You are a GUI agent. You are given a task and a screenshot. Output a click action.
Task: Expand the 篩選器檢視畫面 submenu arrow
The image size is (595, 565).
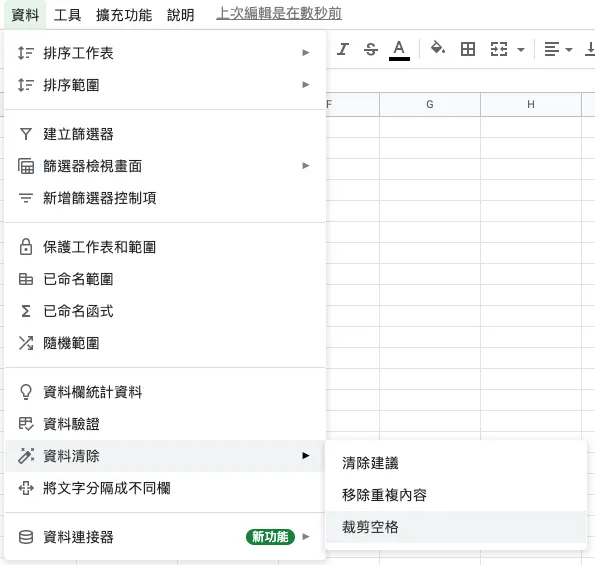tap(305, 165)
